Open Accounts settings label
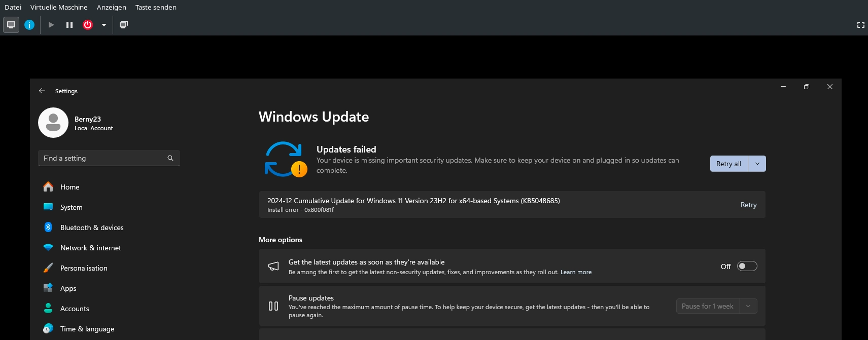The width and height of the screenshot is (868, 340). tap(75, 309)
